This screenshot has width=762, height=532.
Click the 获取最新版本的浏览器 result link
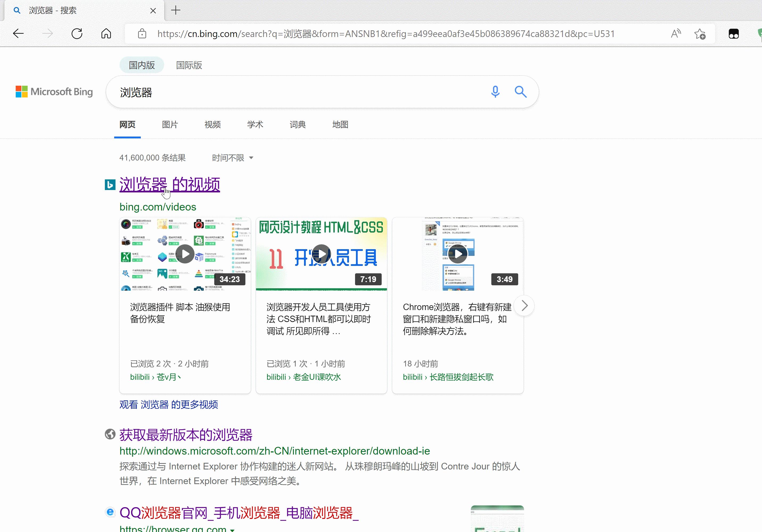tap(186, 435)
